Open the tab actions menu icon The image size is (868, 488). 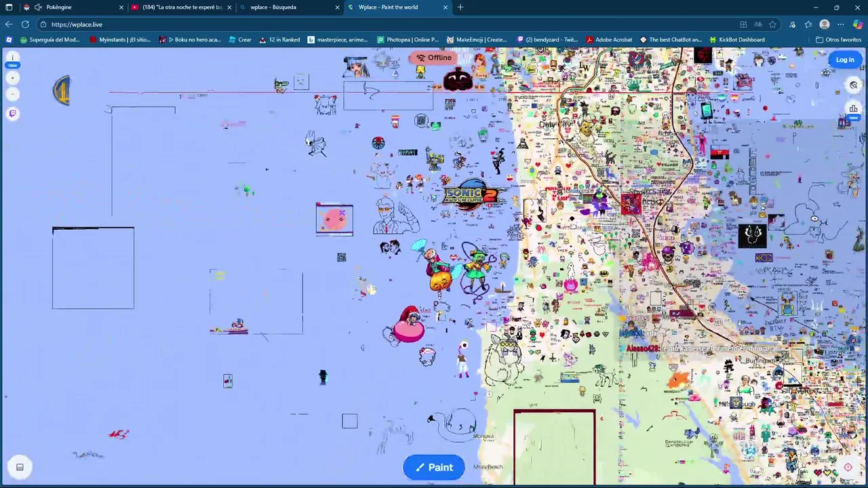point(9,7)
